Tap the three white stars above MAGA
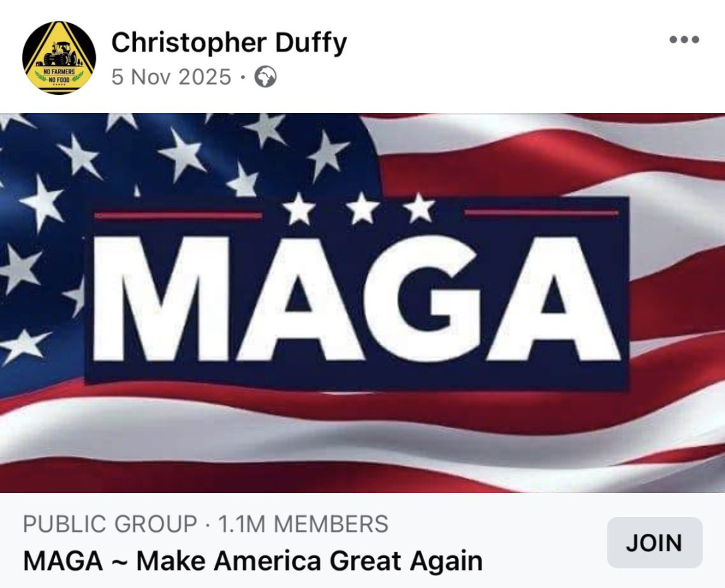 358,209
